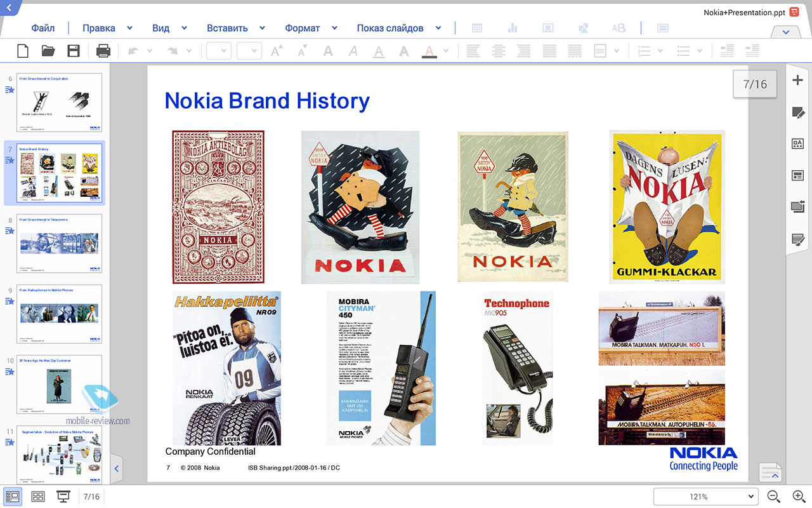Create a new document with the blank page icon
The height and width of the screenshot is (508, 812).
click(23, 51)
